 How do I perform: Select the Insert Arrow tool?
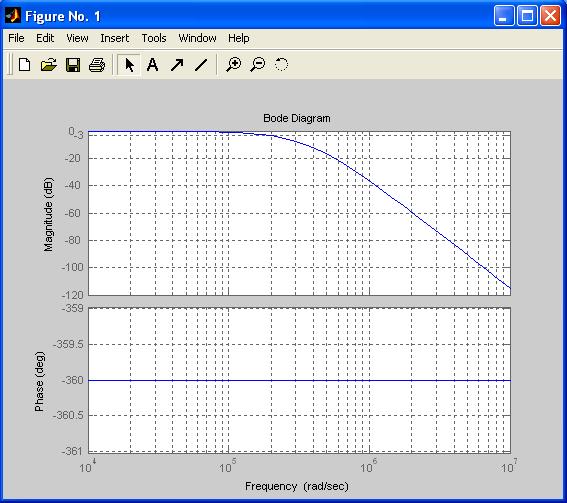(177, 65)
